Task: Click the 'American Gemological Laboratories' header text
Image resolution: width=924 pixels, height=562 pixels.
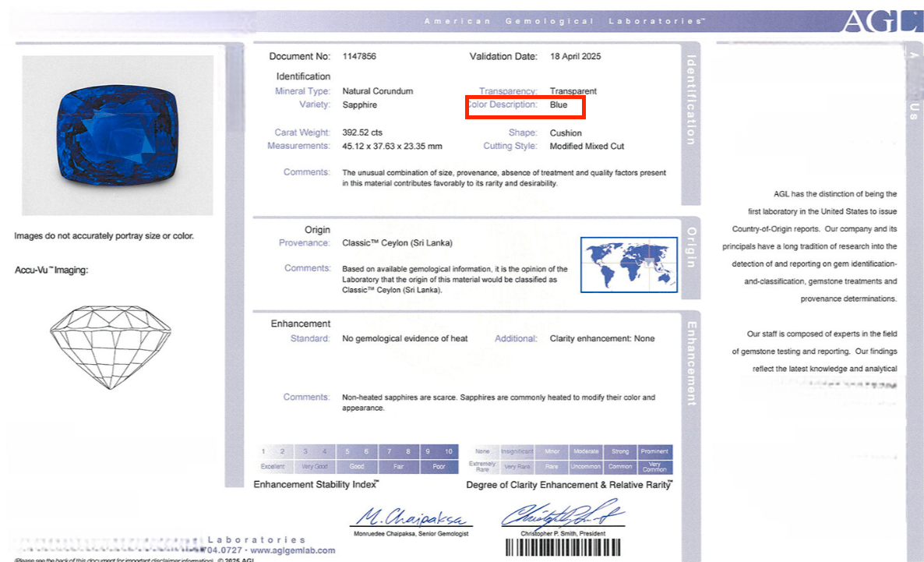Action: (564, 21)
